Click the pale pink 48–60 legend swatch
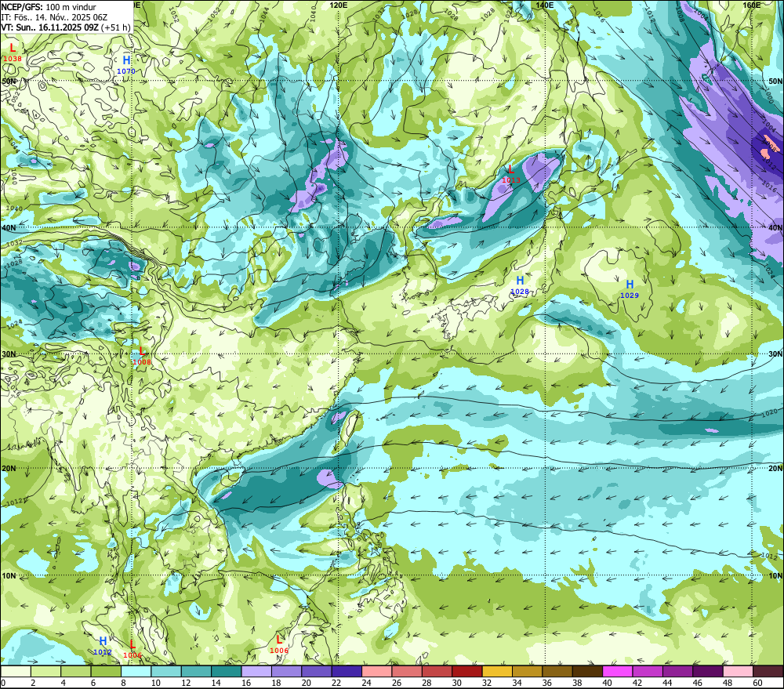 pos(739,671)
